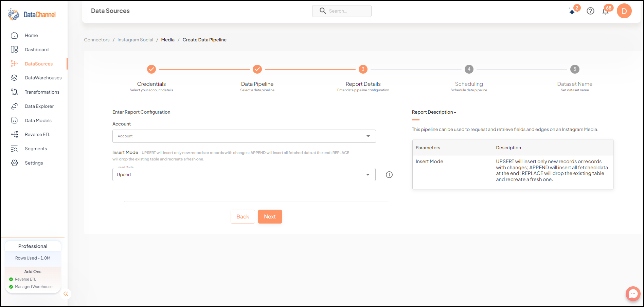The width and height of the screenshot is (644, 307).
Task: Click the Report Description heading
Action: 434,112
